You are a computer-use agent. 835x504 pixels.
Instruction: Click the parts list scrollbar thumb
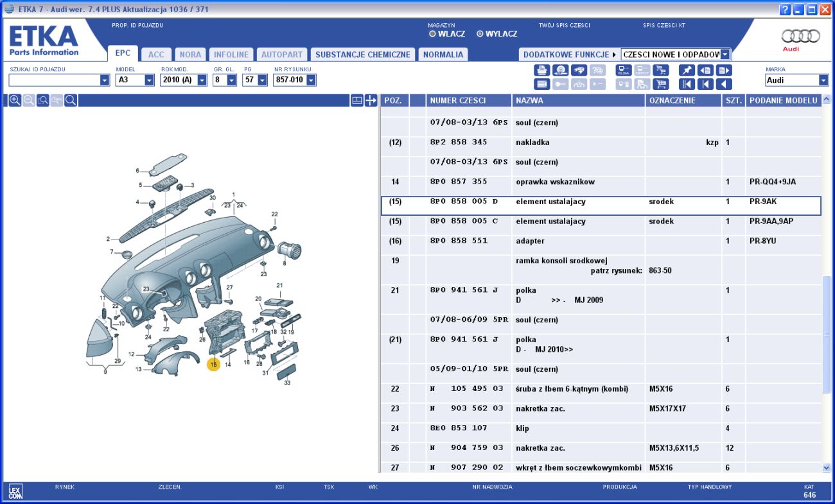click(x=827, y=334)
